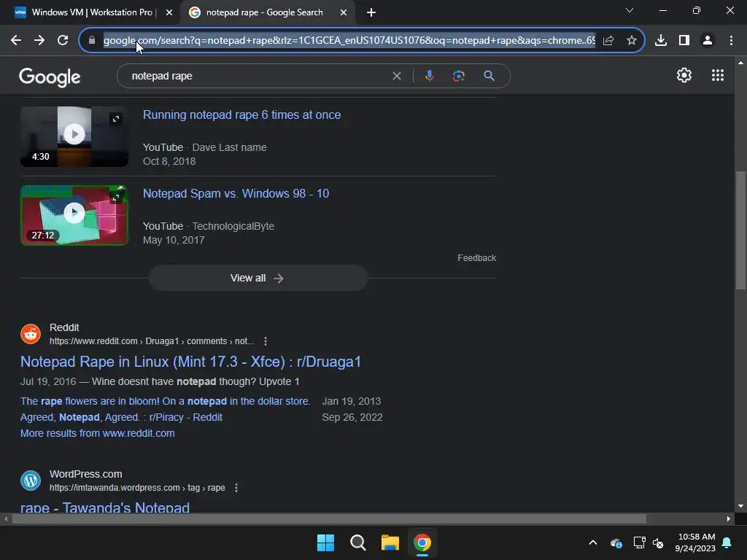Bookmark this tab with the star
Image resolution: width=747 pixels, height=560 pixels.
[x=632, y=41]
